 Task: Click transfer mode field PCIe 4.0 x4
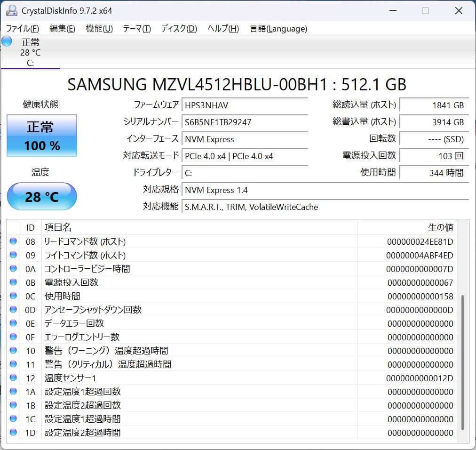pos(245,156)
